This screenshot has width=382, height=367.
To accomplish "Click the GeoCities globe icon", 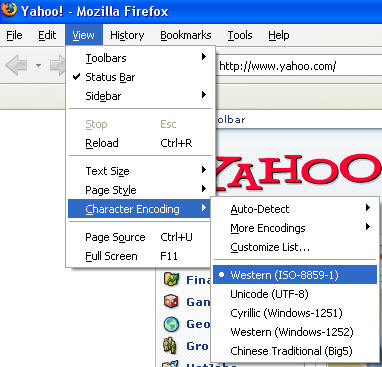I will (x=172, y=324).
